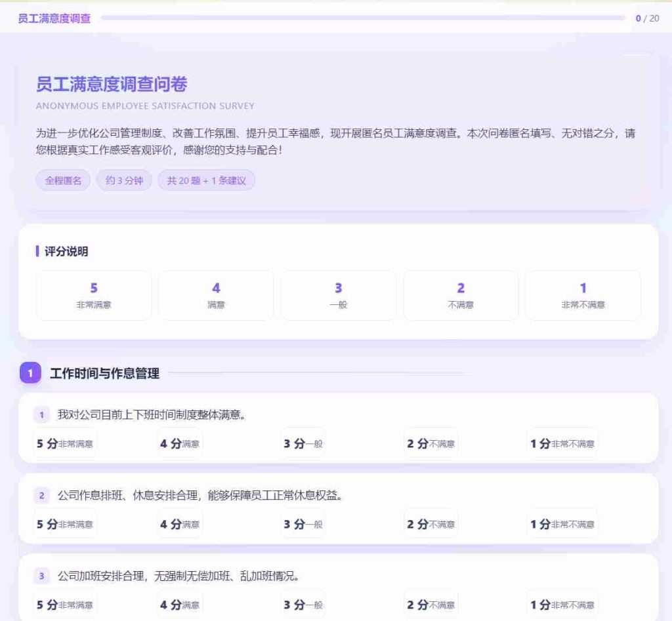Click the 约 3 分钟 tag
The height and width of the screenshot is (621, 672).
(x=124, y=180)
